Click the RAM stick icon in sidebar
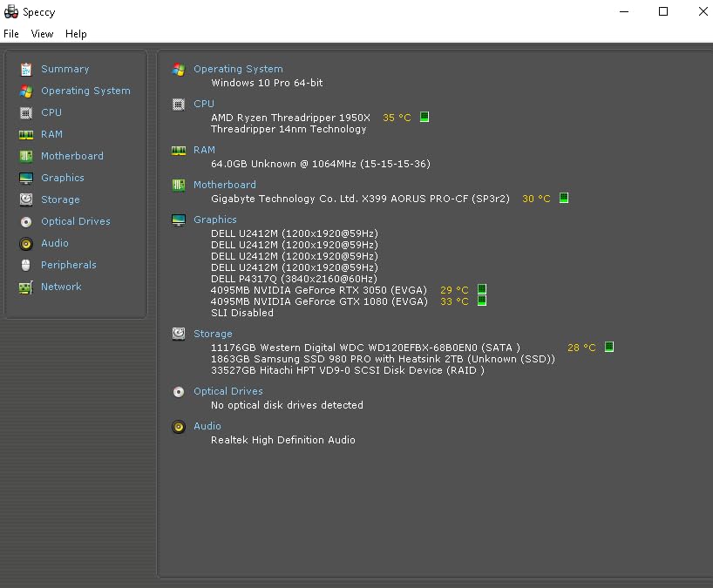The height and width of the screenshot is (588, 713). 26,134
